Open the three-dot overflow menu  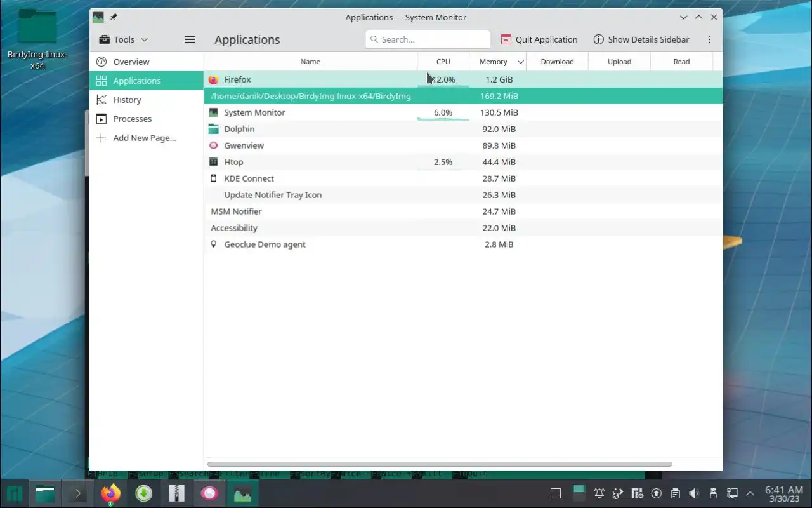click(709, 39)
